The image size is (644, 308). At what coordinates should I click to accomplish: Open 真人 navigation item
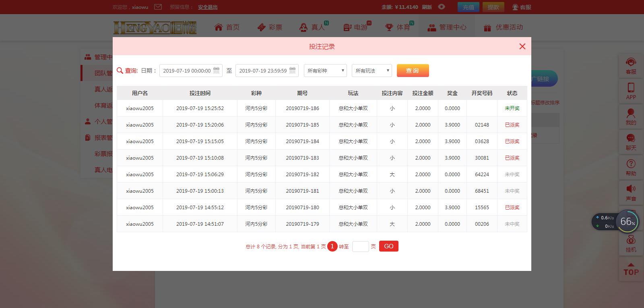coord(312,27)
